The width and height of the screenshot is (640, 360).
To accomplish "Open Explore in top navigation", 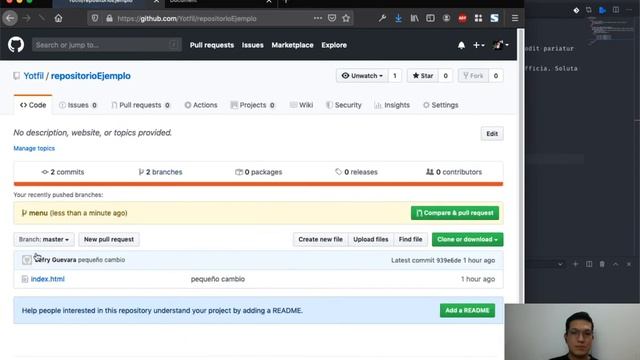I will (334, 45).
